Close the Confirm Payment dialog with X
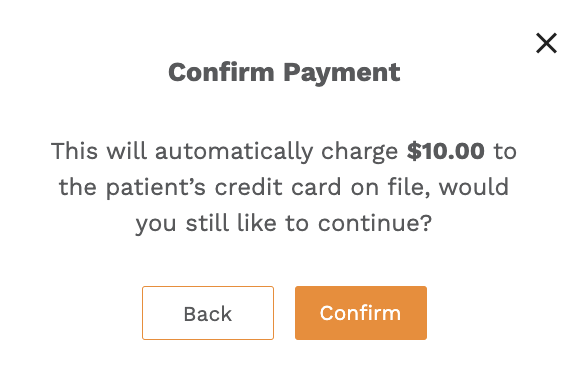The image size is (572, 386). 546,43
